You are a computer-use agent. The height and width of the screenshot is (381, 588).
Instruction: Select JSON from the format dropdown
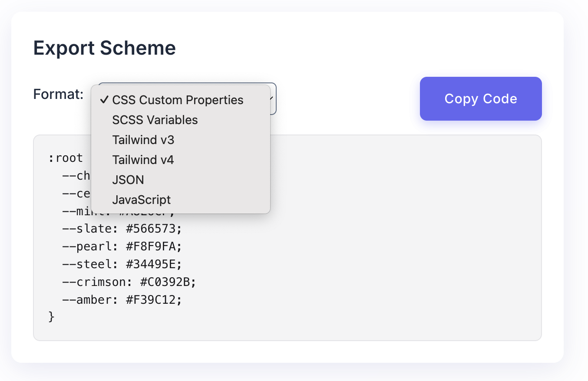pyautogui.click(x=128, y=180)
